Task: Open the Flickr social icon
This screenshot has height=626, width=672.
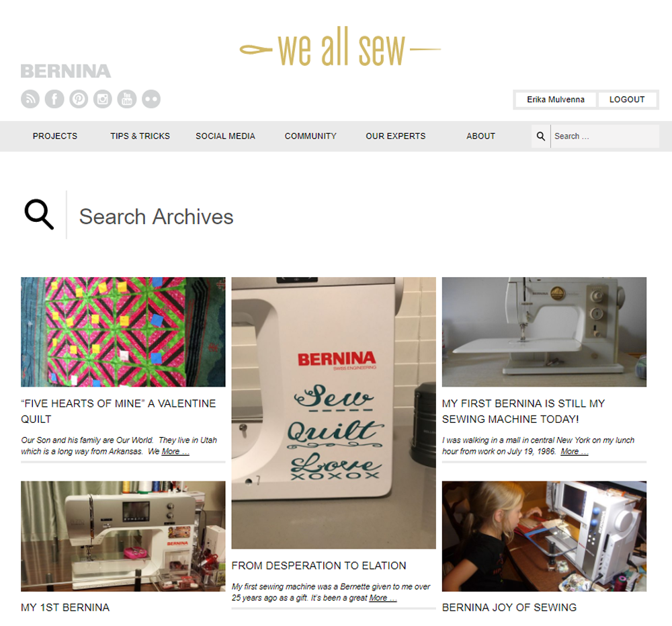Action: (151, 99)
